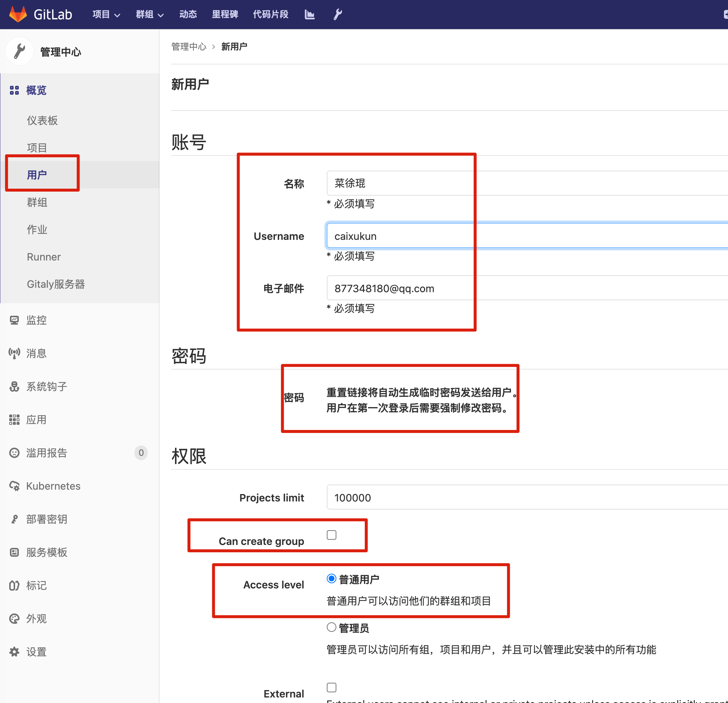
Task: Open Runner in the admin sidebar
Action: 44,257
